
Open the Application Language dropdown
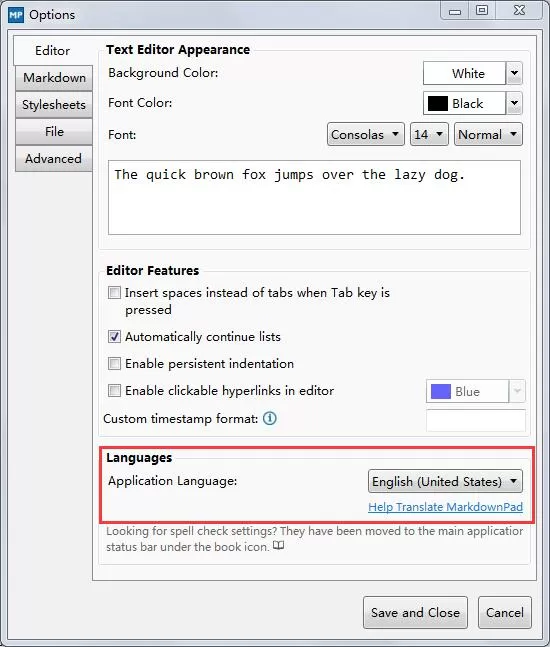pos(445,481)
